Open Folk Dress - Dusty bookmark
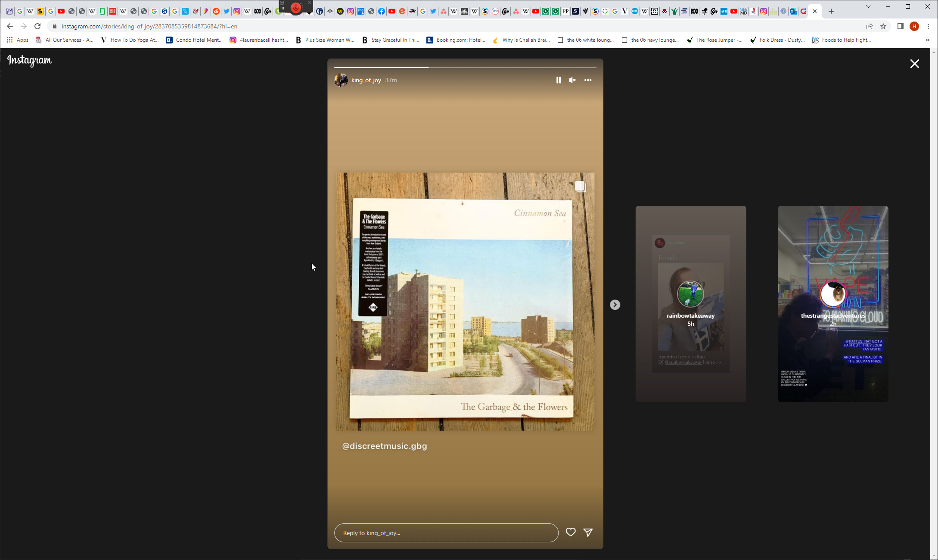The image size is (938, 560). point(778,40)
